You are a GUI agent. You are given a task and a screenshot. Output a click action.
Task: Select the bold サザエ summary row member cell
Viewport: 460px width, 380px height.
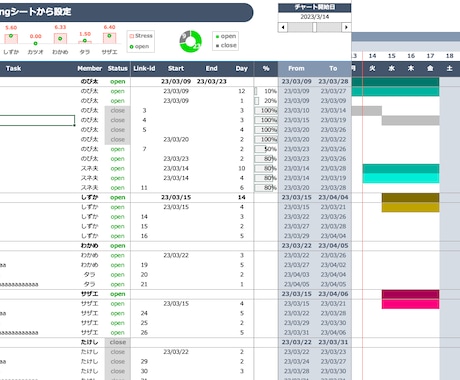coord(90,294)
